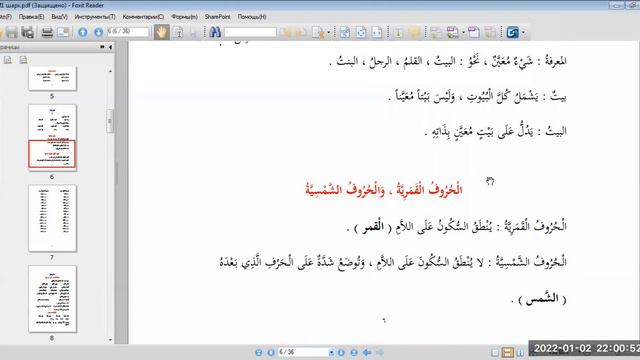The image size is (640, 360).
Task: Select page 5 thumbnail
Action: tap(52, 79)
